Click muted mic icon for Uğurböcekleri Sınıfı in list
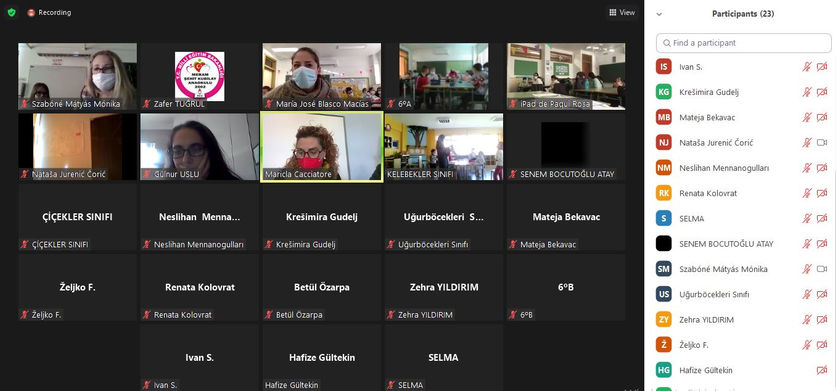 click(807, 294)
